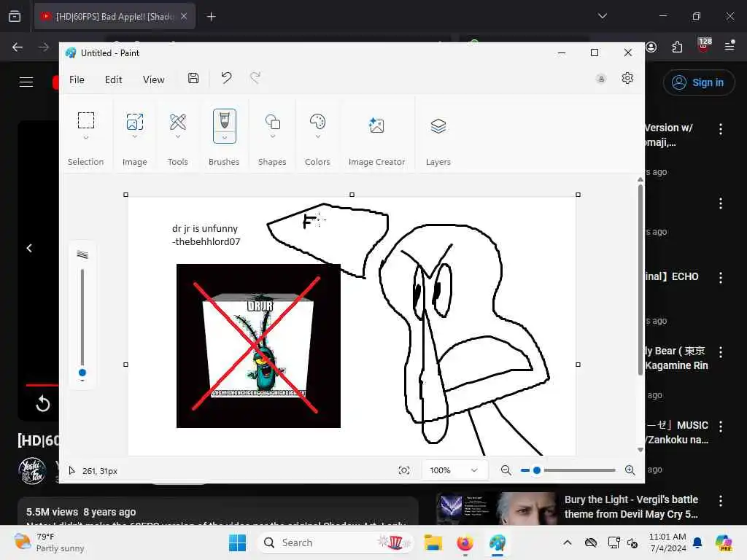Click the previous arrow on video player
Image resolution: width=747 pixels, height=560 pixels.
point(29,248)
